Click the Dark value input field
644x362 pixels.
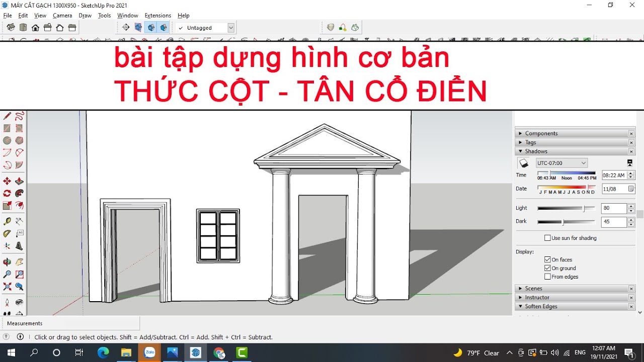click(614, 222)
